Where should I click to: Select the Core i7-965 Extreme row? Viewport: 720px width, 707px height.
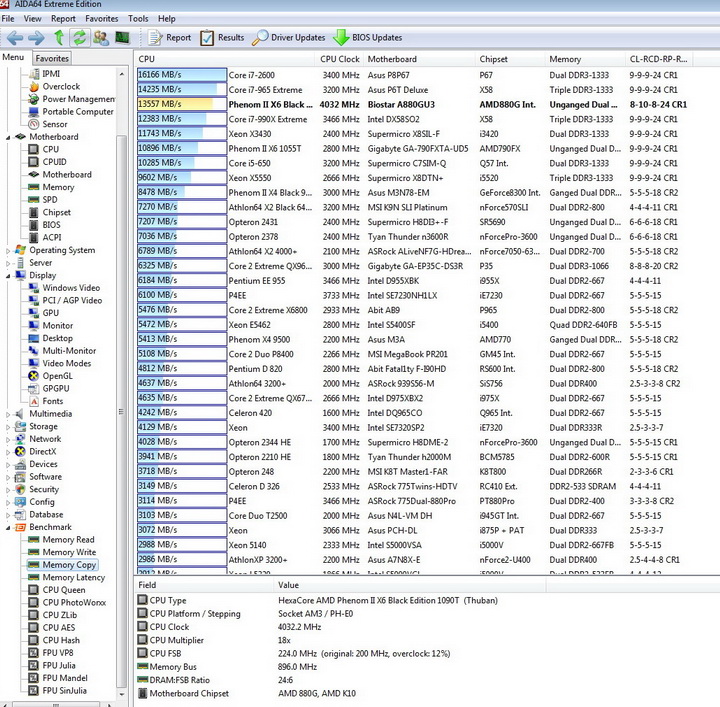(x=414, y=90)
